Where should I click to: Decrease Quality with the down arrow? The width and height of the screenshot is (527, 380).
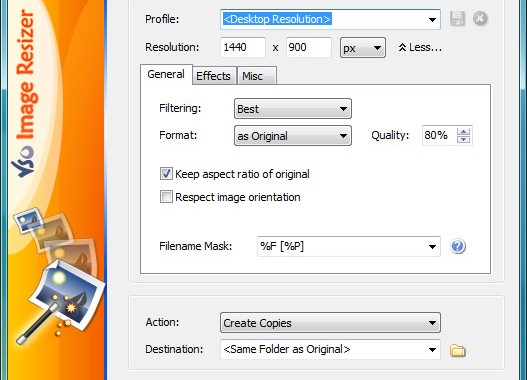coord(464,139)
